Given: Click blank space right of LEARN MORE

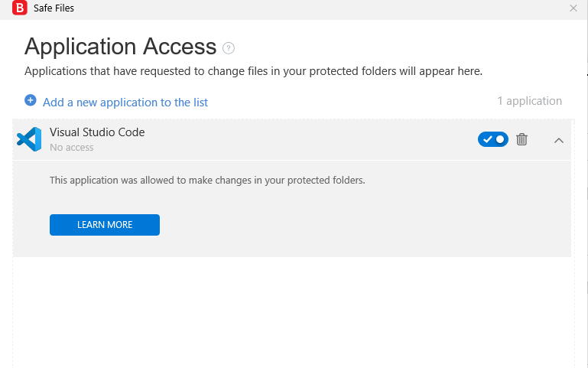Looking at the screenshot, I should coord(344,225).
